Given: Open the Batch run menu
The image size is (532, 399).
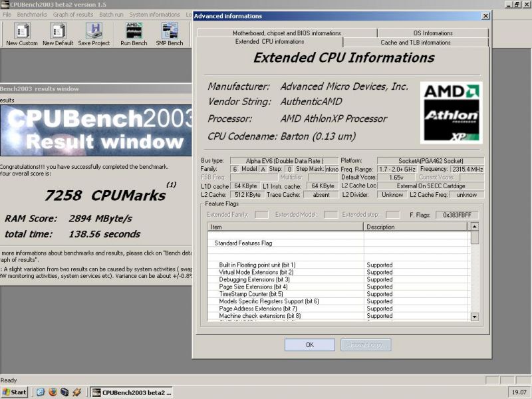Looking at the screenshot, I should [x=111, y=15].
